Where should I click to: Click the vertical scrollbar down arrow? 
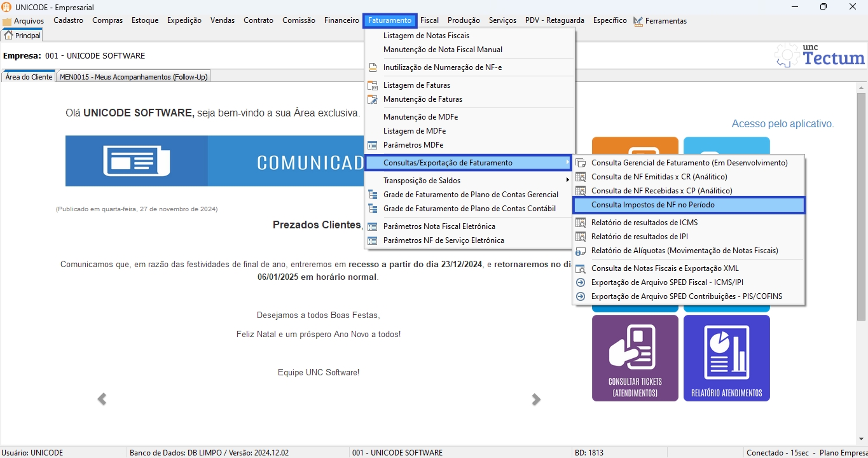pos(861,439)
